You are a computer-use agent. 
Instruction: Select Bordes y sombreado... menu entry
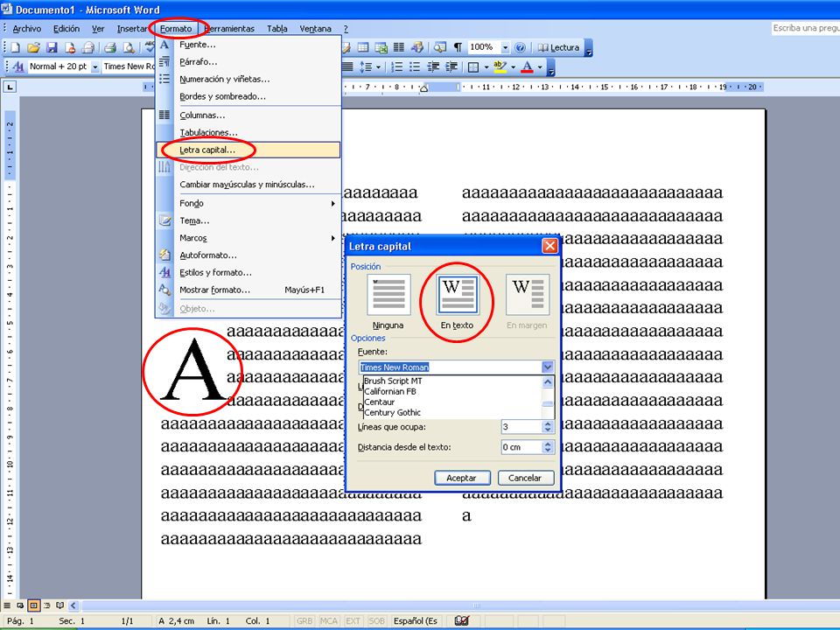pos(248,96)
